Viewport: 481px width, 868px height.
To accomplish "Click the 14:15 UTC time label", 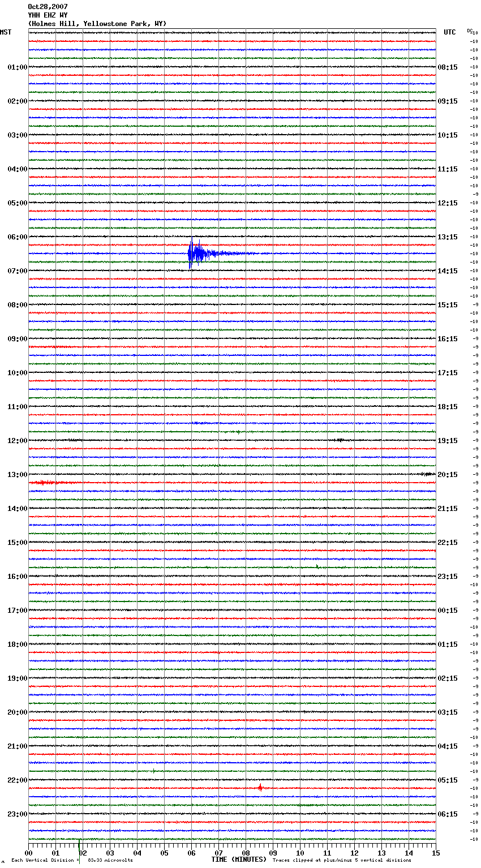I will (448, 271).
